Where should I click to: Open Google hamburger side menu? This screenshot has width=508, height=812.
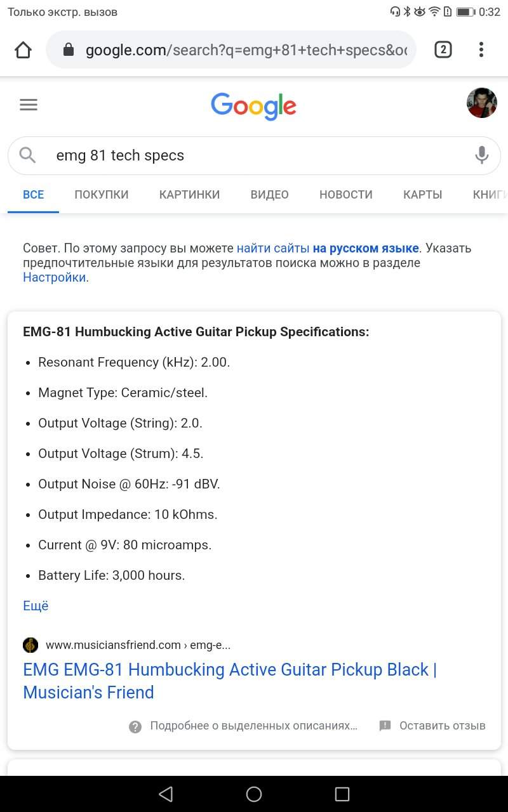29,105
